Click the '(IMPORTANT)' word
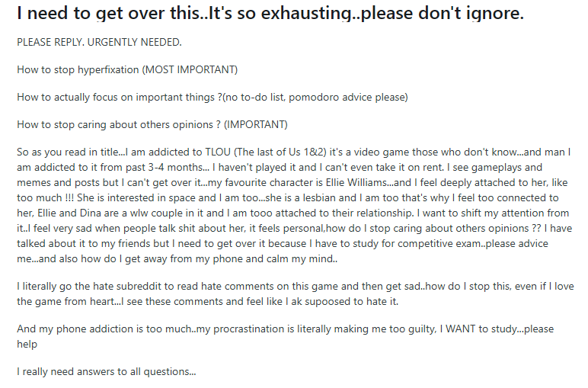 [x=256, y=124]
